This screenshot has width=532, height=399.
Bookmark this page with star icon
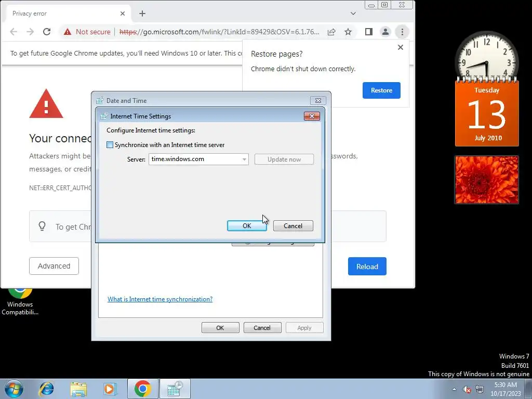pos(348,32)
